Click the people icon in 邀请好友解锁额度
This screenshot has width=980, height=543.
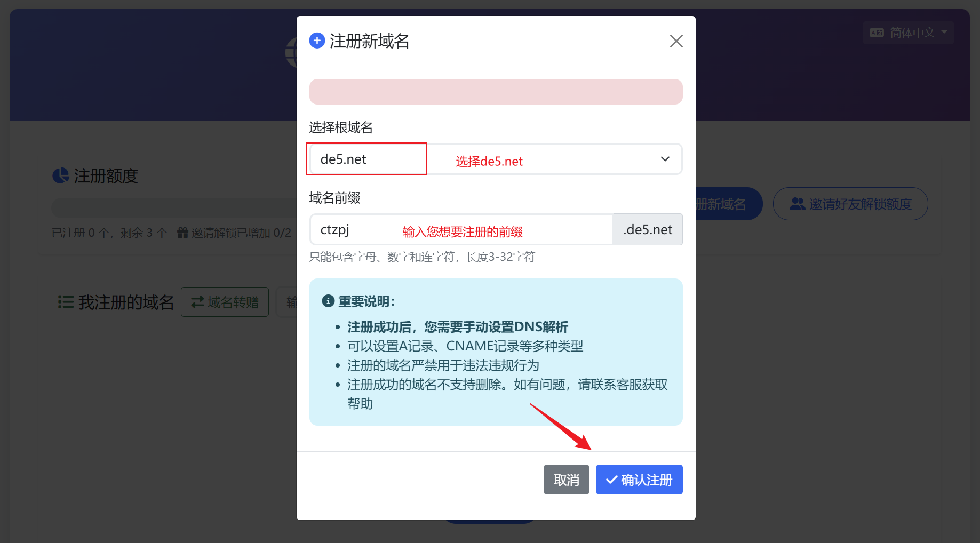pos(797,204)
